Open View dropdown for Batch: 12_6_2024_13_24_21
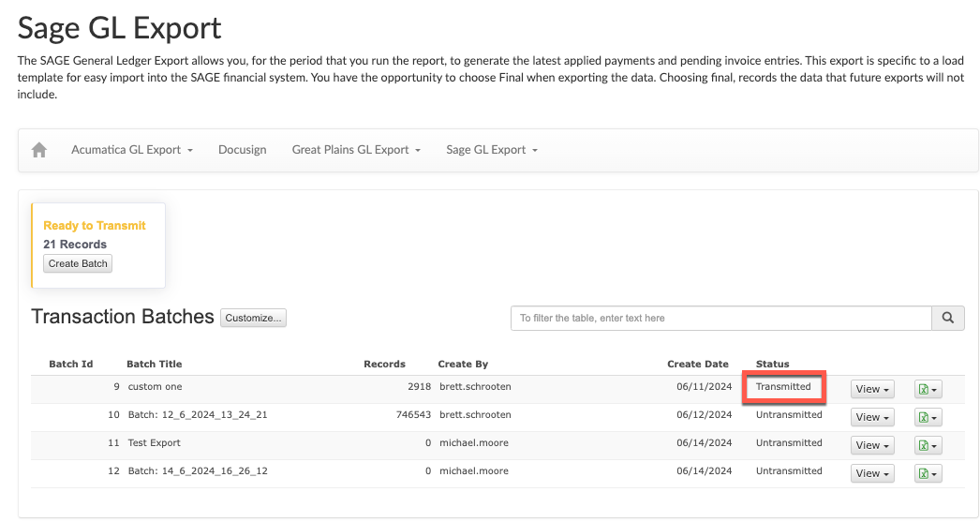 (x=872, y=418)
